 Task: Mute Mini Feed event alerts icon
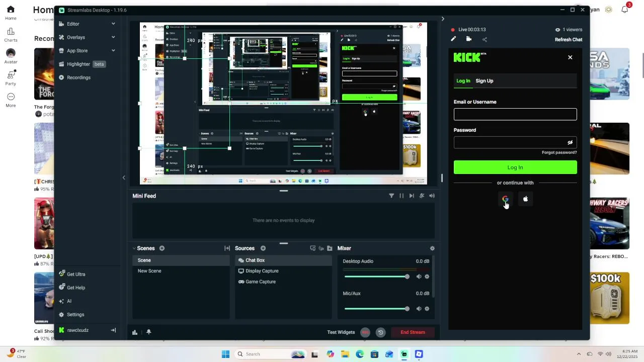pyautogui.click(x=422, y=196)
